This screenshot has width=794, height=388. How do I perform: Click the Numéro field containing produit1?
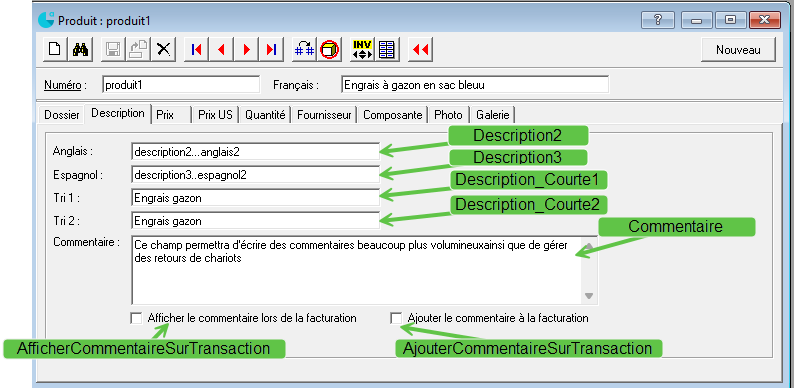[181, 85]
